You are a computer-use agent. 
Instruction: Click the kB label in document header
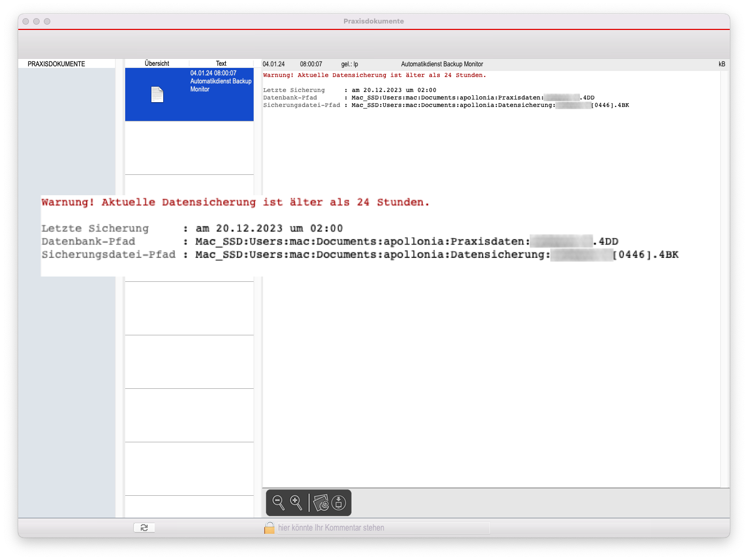click(x=721, y=64)
